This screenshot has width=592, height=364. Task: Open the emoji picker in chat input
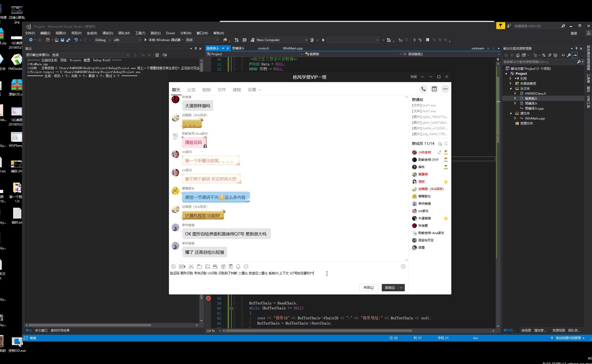(x=173, y=266)
